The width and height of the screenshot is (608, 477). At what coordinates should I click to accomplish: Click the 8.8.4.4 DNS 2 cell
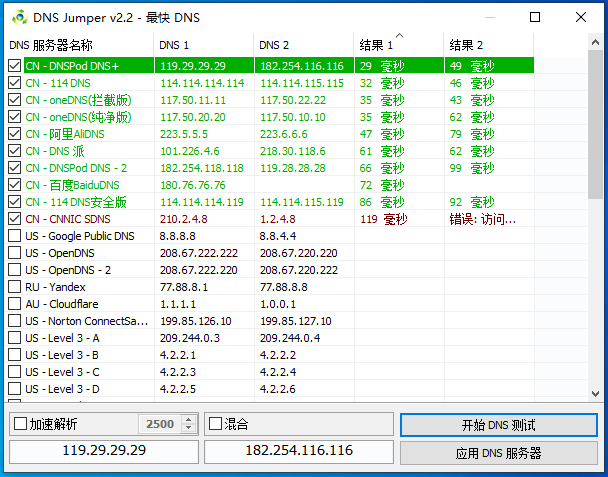[x=278, y=236]
